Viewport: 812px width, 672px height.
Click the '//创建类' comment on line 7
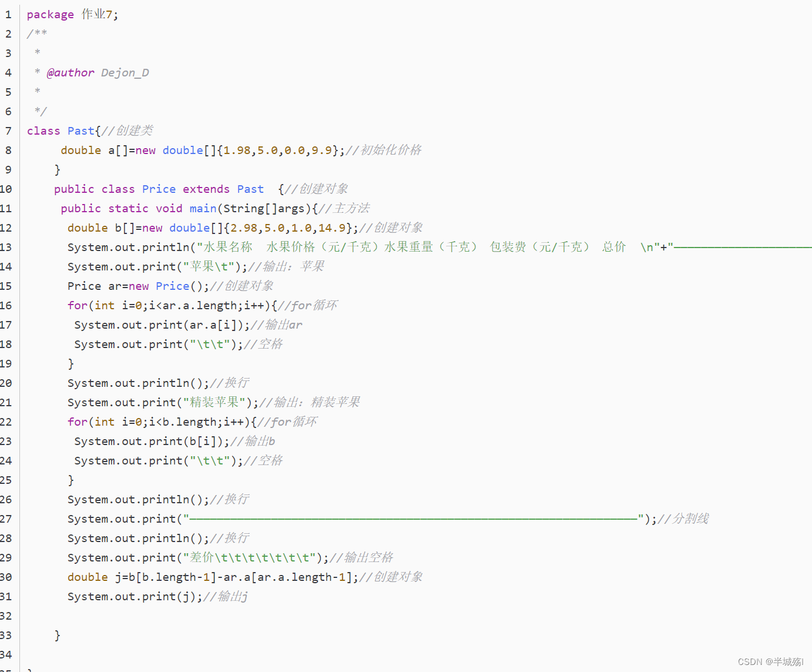127,131
